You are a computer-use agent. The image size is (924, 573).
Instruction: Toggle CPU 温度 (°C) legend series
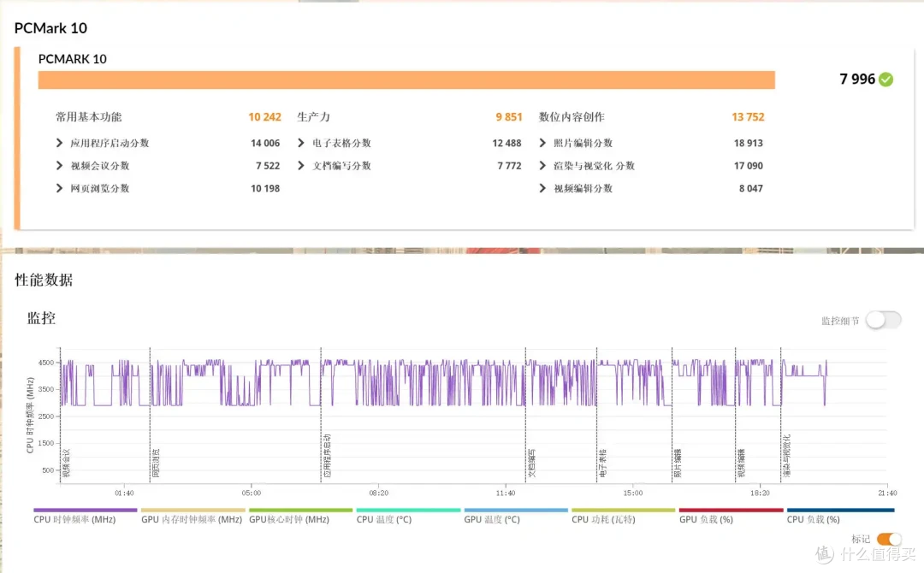pyautogui.click(x=408, y=516)
